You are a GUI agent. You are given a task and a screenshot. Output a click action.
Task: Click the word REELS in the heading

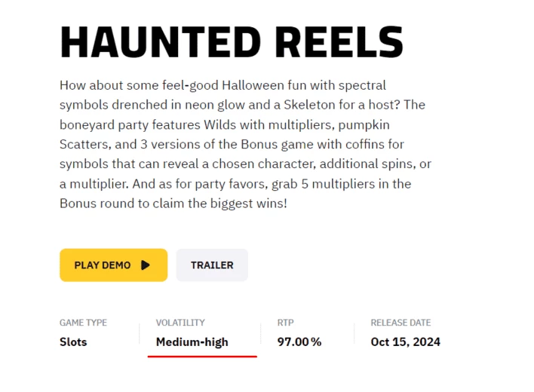339,42
